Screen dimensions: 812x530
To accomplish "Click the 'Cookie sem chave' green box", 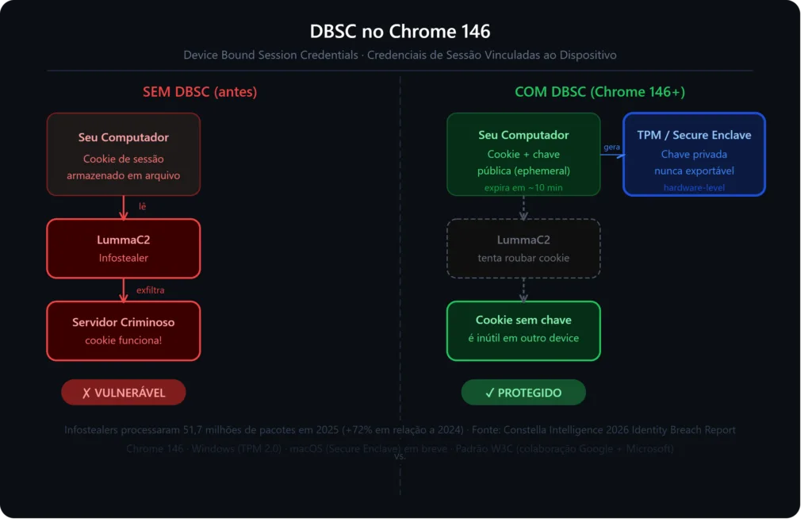I will [x=523, y=331].
